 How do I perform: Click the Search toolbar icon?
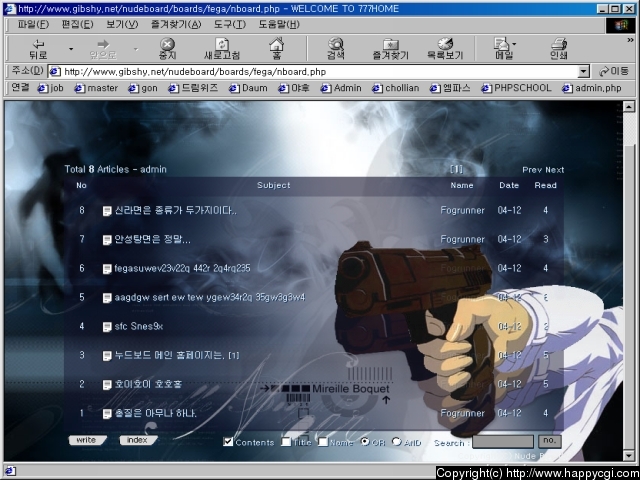coord(336,44)
